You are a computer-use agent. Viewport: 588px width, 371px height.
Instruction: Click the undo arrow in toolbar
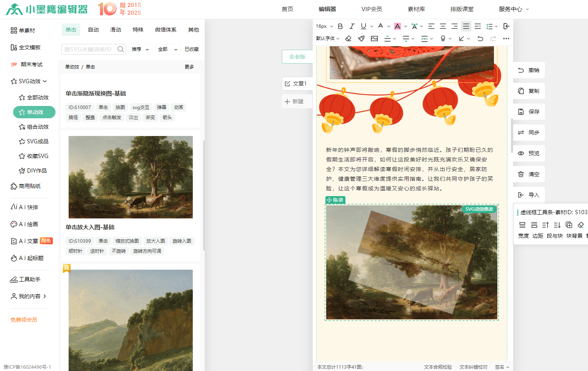tap(480, 39)
